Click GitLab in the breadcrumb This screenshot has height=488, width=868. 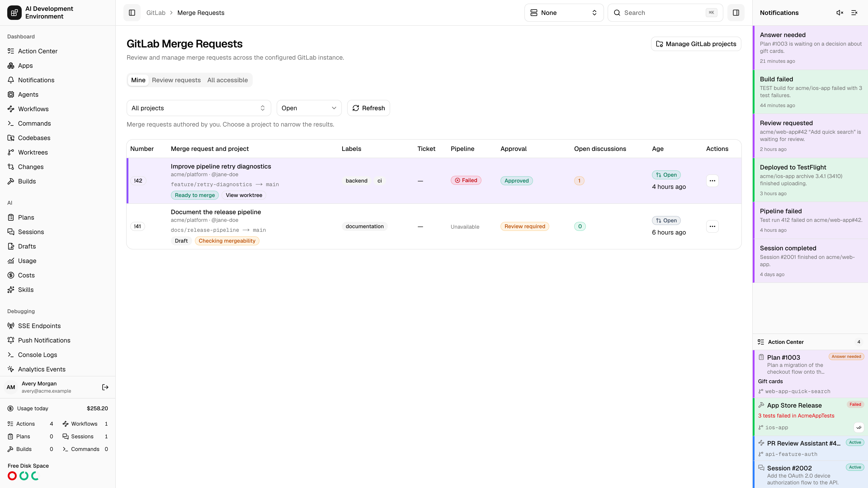pos(156,13)
